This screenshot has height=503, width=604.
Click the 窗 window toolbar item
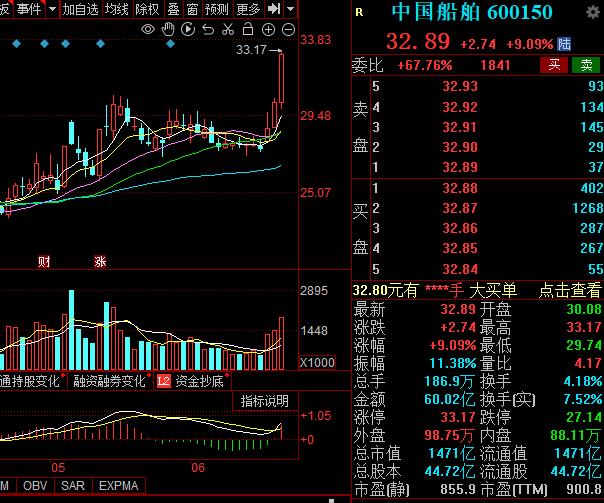coord(192,8)
